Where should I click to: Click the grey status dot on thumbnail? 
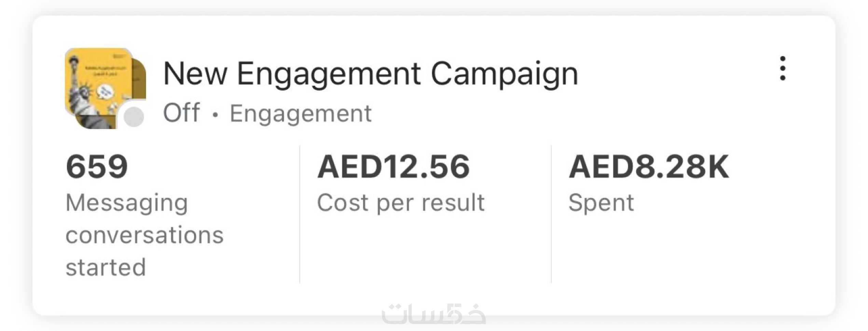tap(134, 116)
